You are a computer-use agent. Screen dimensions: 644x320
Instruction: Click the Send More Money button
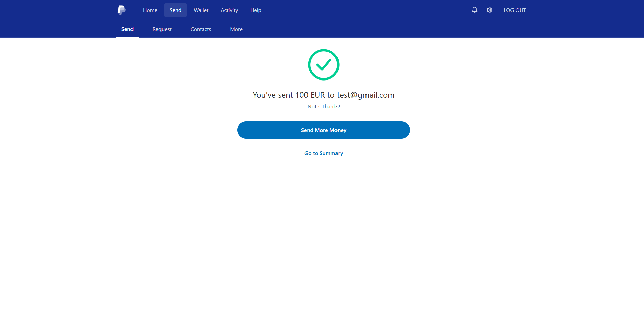[x=324, y=130]
